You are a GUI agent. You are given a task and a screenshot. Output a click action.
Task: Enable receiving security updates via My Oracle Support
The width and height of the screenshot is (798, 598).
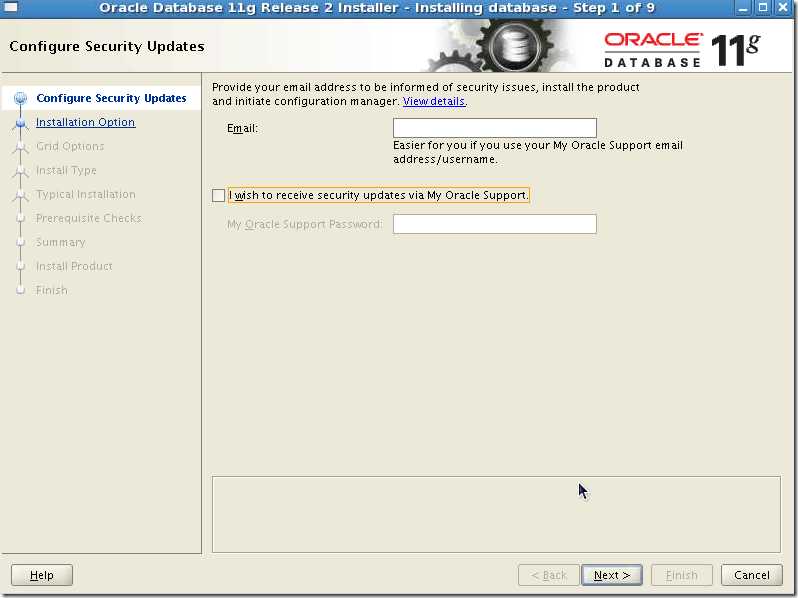218,195
